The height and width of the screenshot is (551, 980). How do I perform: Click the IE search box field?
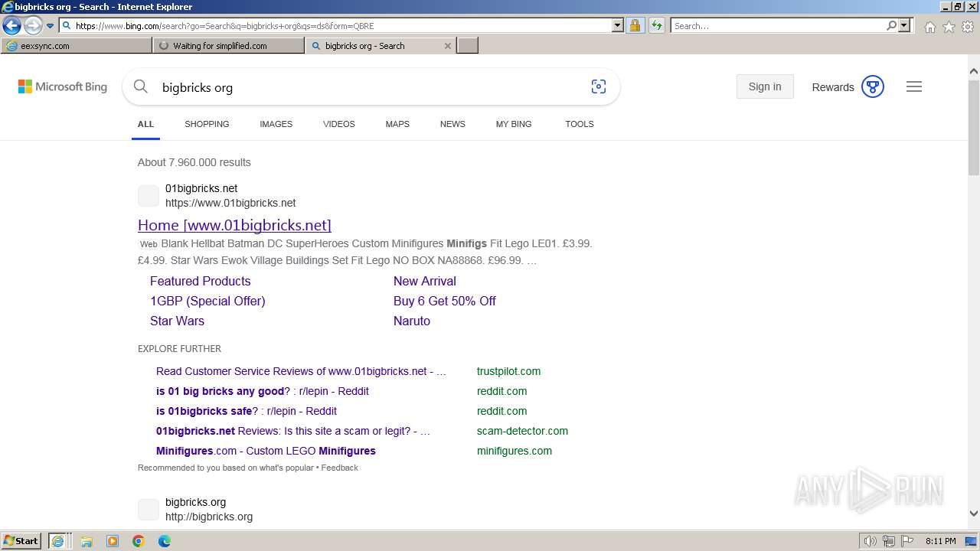(x=778, y=25)
